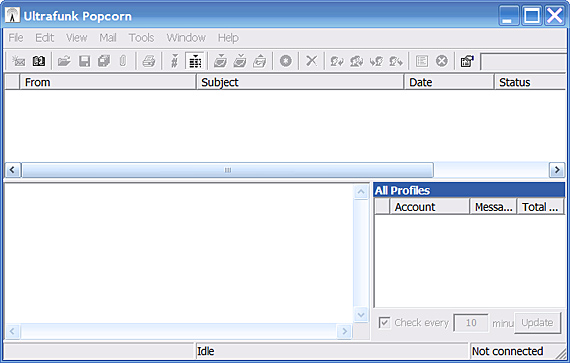Sort messages by Date column header
The height and width of the screenshot is (363, 570).
pyautogui.click(x=449, y=82)
